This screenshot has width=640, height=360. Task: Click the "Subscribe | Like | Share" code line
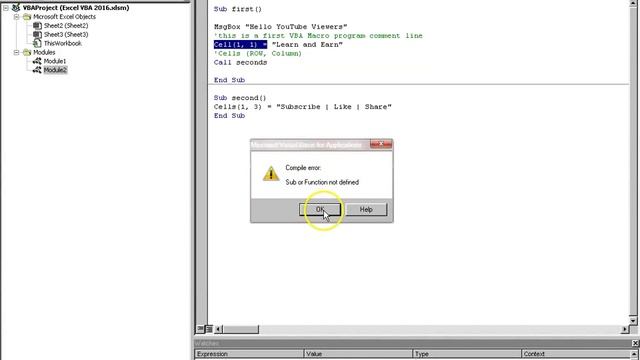coord(302,107)
